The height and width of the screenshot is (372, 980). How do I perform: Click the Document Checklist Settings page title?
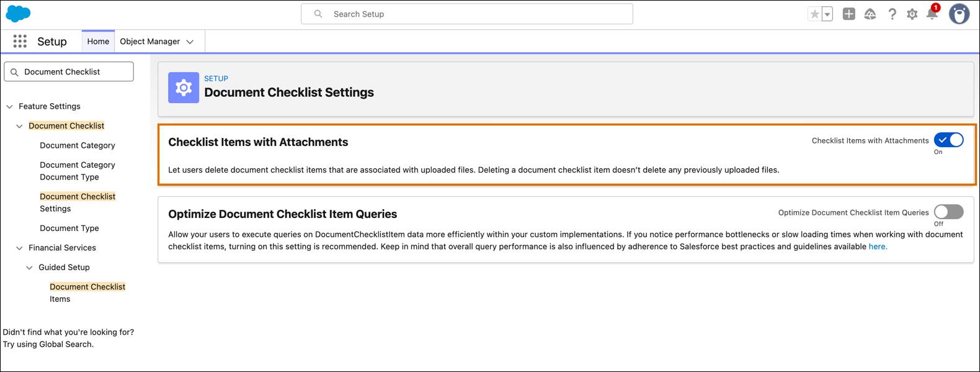(289, 93)
